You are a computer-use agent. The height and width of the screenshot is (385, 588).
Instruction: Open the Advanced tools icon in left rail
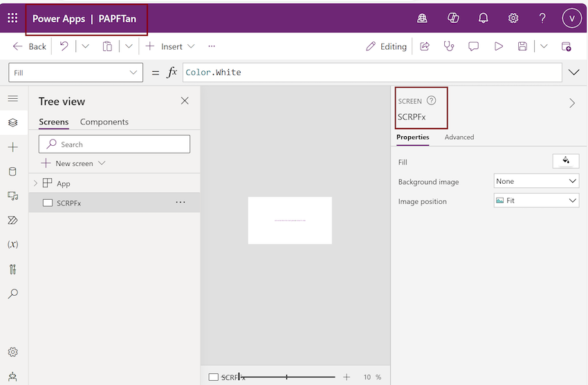[x=12, y=269]
